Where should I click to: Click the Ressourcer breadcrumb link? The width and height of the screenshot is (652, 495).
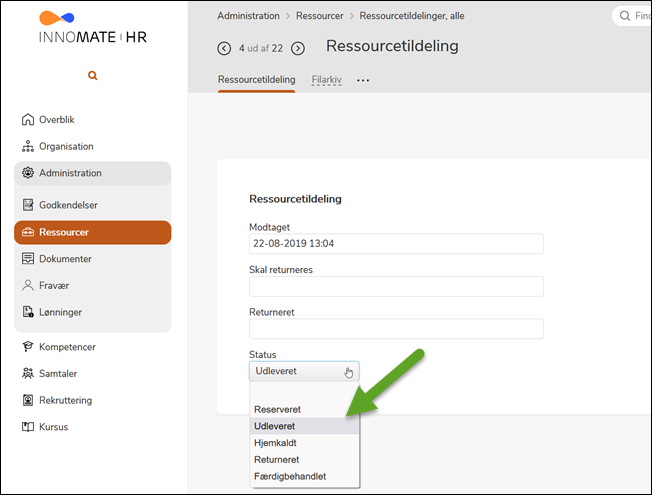point(320,16)
